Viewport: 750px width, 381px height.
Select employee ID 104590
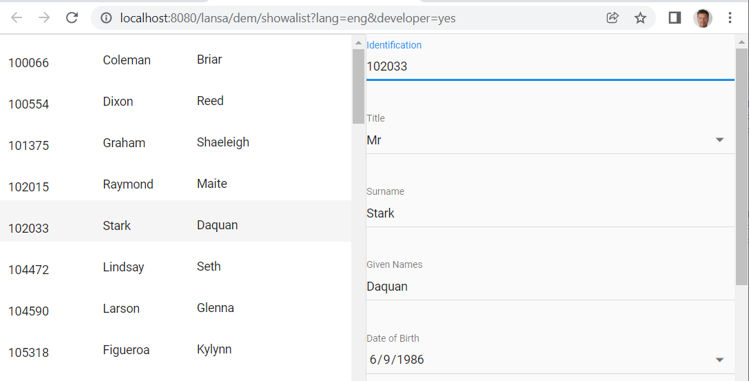tap(29, 311)
